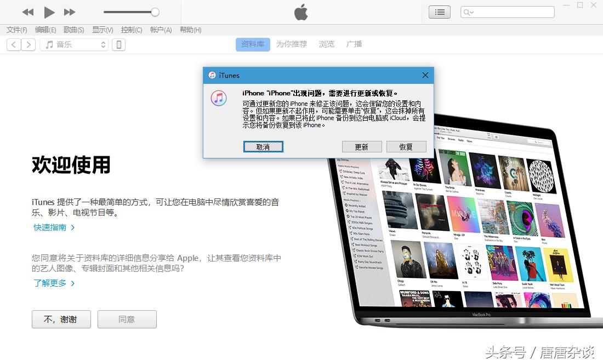This screenshot has height=364, width=603.
Task: Adjust the volume slider knob
Action: click(155, 12)
